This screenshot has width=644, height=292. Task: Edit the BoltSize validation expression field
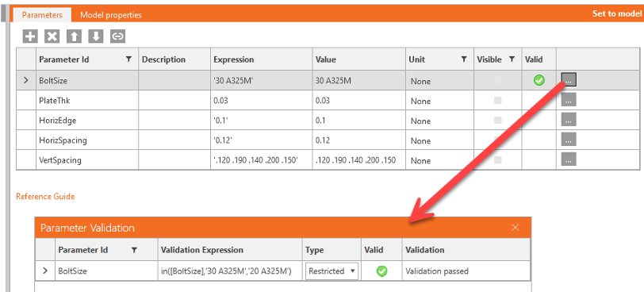pos(230,271)
